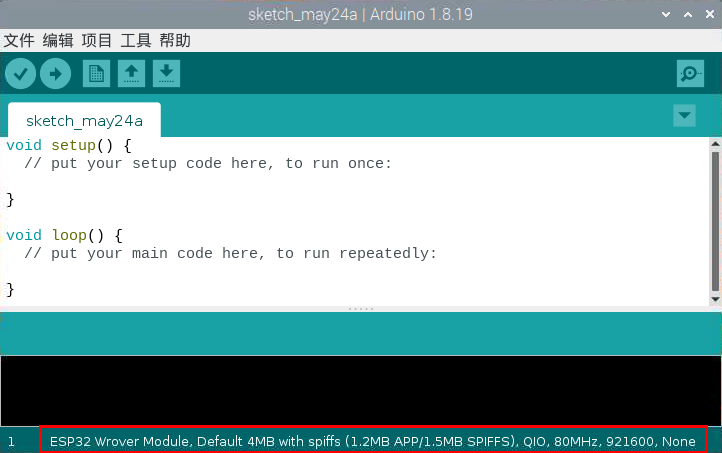Screen dimensions: 722x453
Task: Place cursor on the void setup() line
Action: (x=68, y=146)
